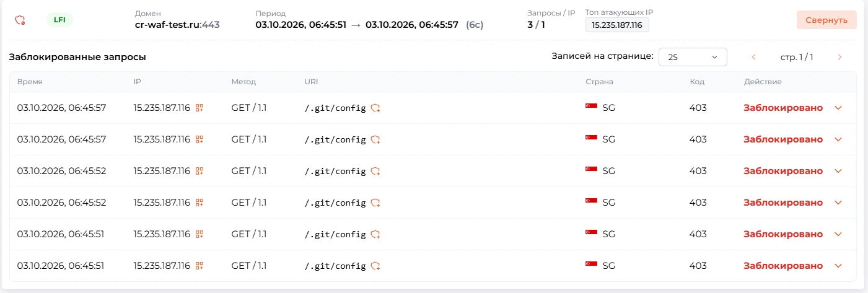The height and width of the screenshot is (293, 868).
Task: Click 403 code in lower 06:45:57 row
Action: point(698,139)
